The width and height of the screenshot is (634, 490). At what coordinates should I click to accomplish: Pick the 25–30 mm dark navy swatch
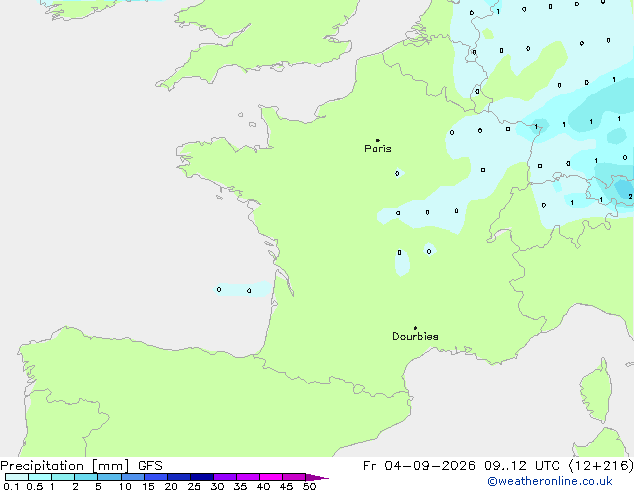coord(202,477)
